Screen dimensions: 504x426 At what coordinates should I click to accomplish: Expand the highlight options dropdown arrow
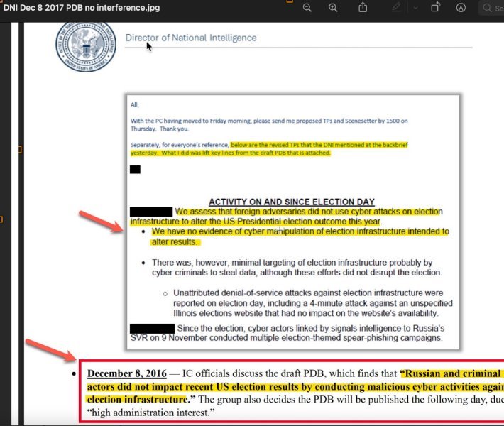(x=415, y=8)
